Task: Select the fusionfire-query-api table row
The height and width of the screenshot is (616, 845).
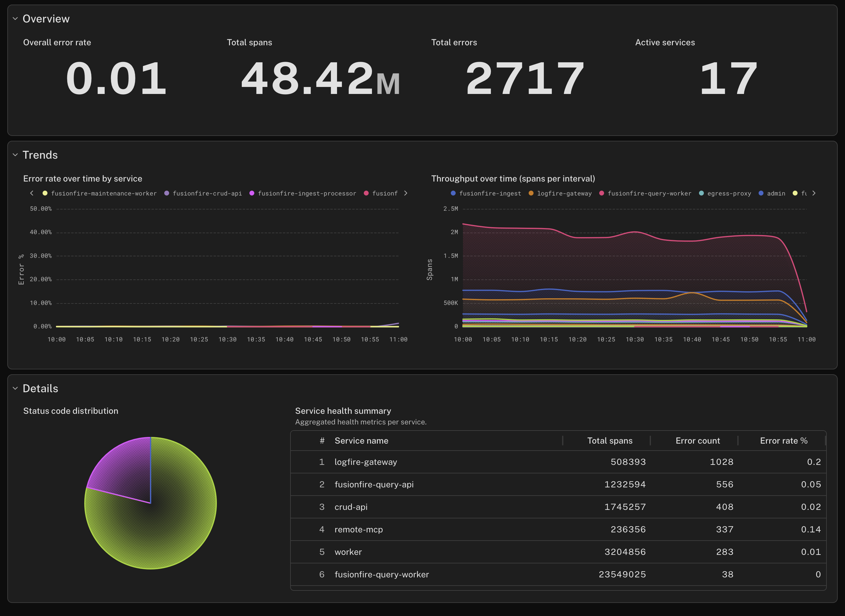Action: click(558, 484)
